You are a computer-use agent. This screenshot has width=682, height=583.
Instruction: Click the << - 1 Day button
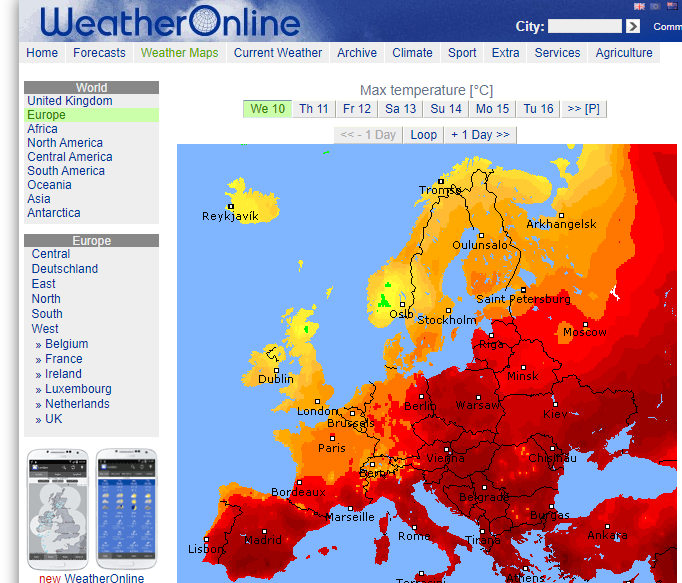point(368,135)
